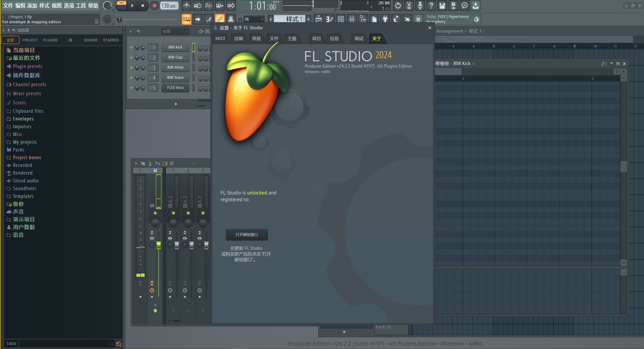The image size is (644, 349).
Task: Toggle typing keyboard to piano icon
Action: [187, 19]
